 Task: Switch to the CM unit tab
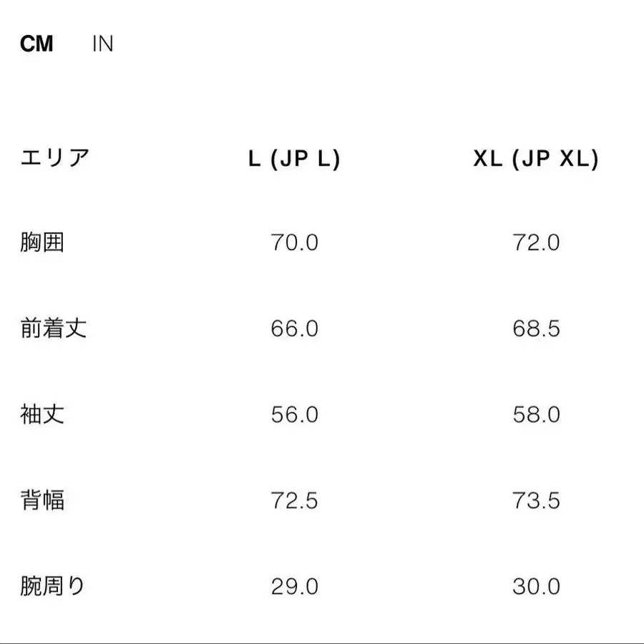[x=36, y=44]
